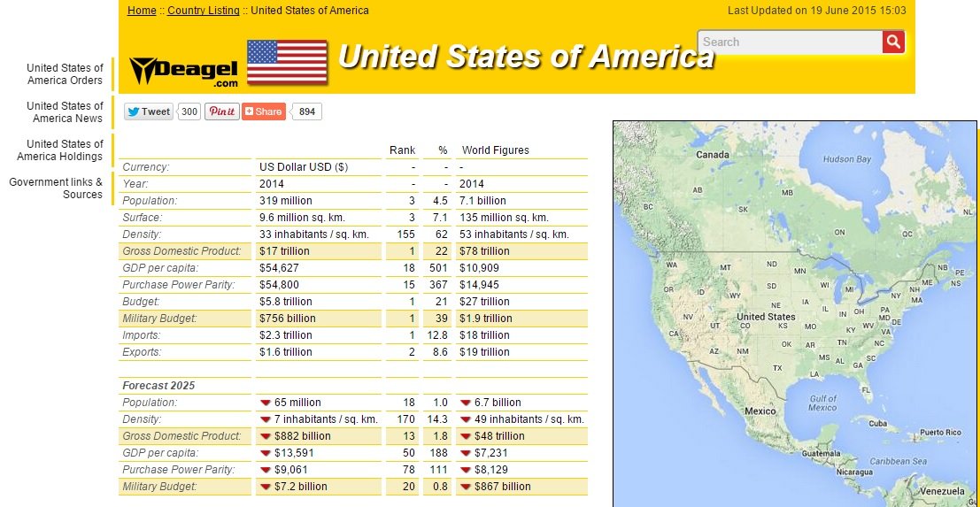Click the 2014 $17 trillion GDP value
980x507 pixels.
click(284, 251)
